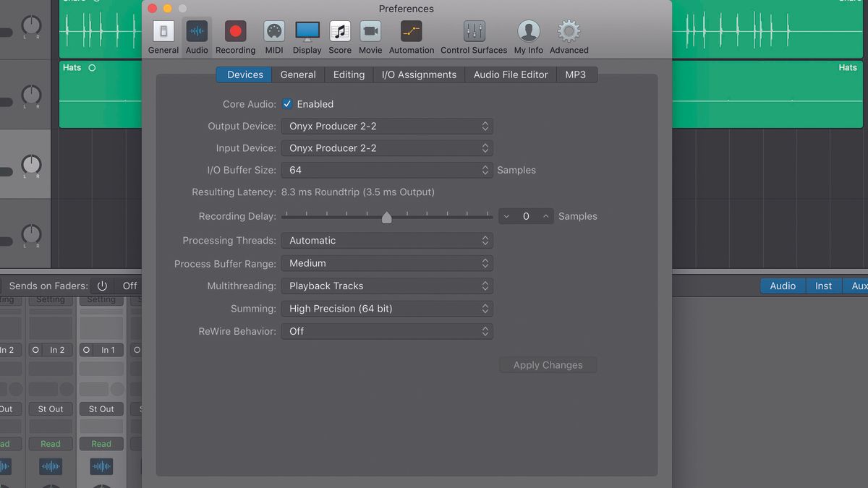Viewport: 868px width, 488px height.
Task: Select the Inst filter button
Action: click(x=823, y=286)
